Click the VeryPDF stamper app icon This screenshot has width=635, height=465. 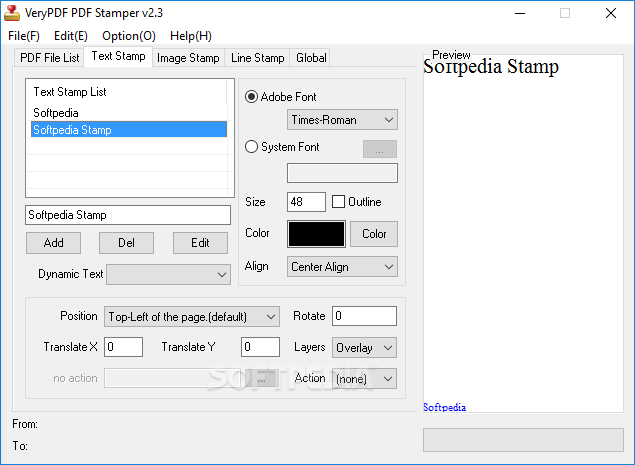click(x=12, y=13)
